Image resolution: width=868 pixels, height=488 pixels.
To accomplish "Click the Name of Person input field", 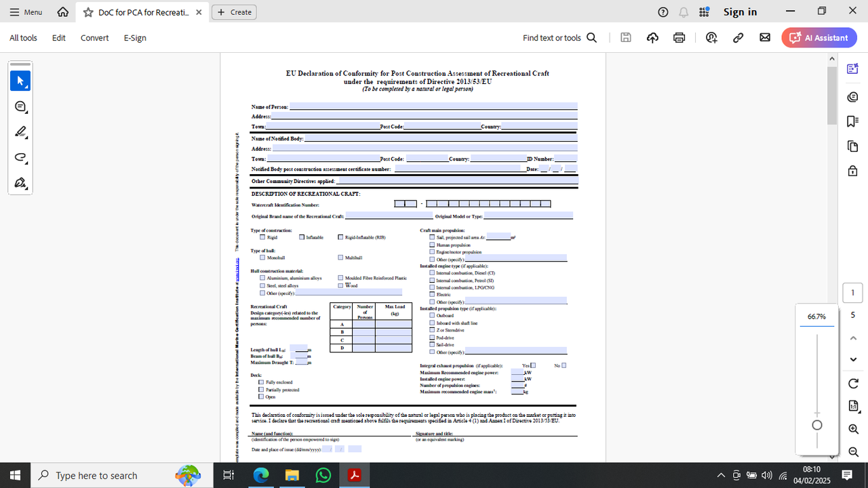I will [434, 106].
